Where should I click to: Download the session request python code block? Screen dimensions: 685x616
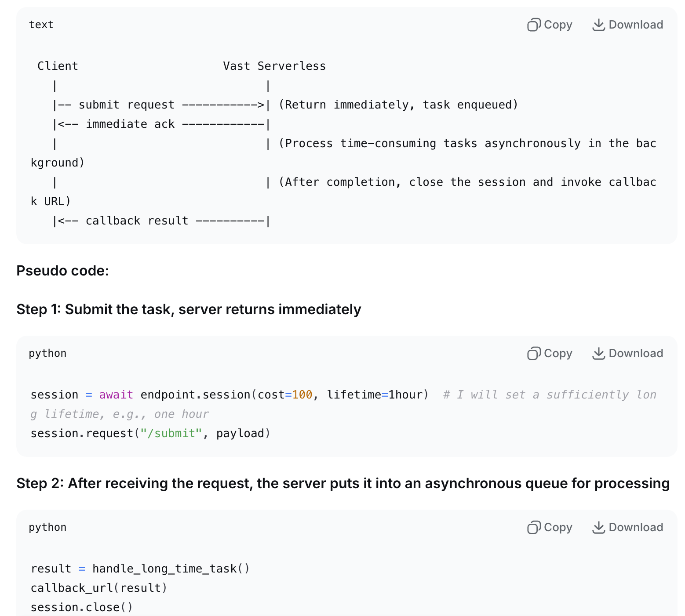click(627, 354)
